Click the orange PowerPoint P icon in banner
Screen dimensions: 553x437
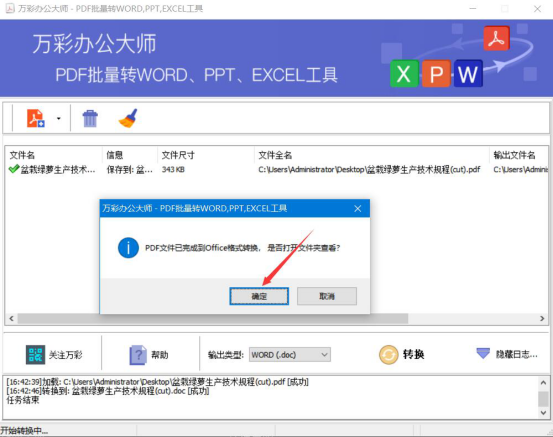(x=436, y=74)
